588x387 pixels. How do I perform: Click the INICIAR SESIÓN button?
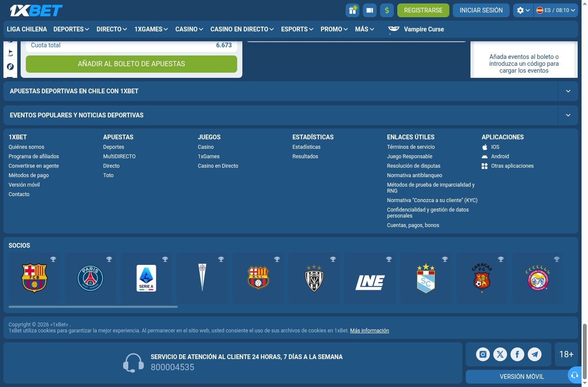[481, 10]
